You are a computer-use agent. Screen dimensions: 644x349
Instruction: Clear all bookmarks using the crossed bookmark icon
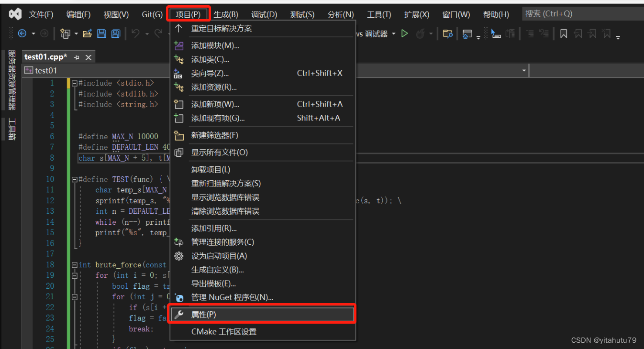pos(606,33)
